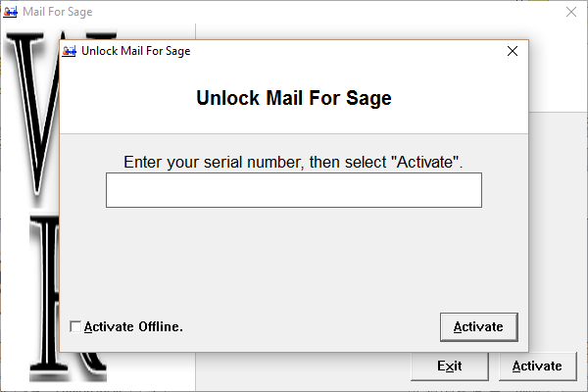Image resolution: width=588 pixels, height=392 pixels.
Task: Focus the serial number input field
Action: pos(294,190)
